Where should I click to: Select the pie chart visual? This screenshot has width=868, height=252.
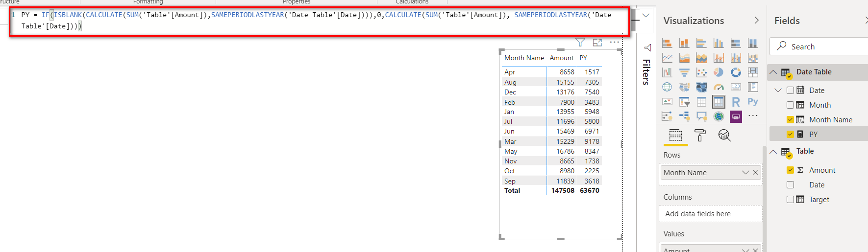tap(719, 72)
